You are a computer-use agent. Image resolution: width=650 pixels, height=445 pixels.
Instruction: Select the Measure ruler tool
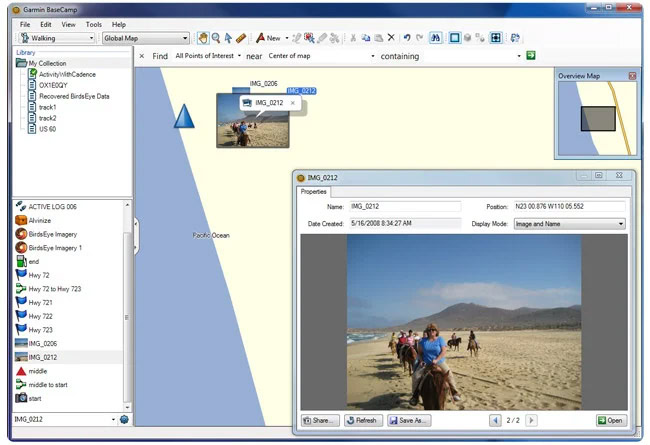(241, 38)
